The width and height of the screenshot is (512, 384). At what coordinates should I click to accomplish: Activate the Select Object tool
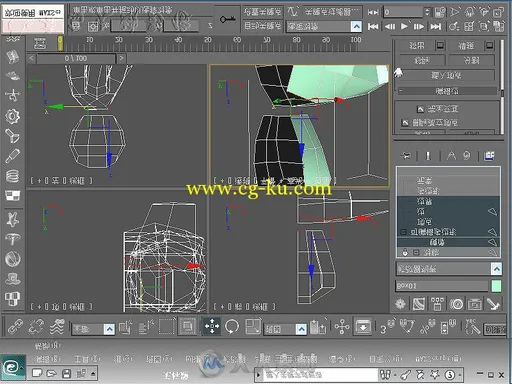click(125, 327)
